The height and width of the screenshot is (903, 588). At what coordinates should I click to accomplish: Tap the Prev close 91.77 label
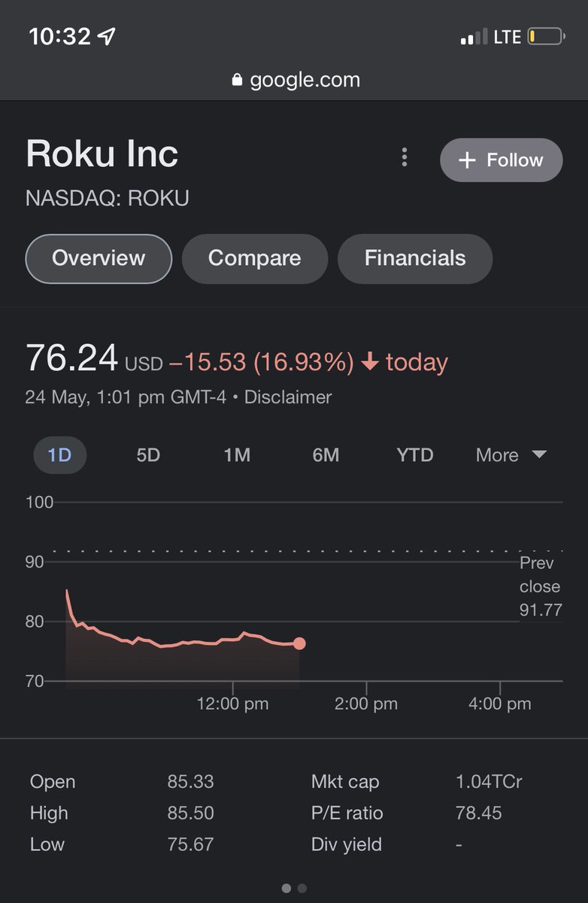point(540,586)
